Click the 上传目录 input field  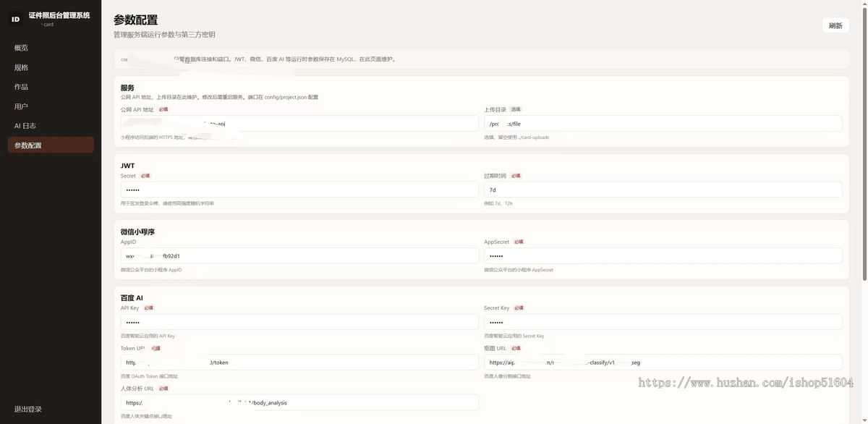click(x=663, y=124)
